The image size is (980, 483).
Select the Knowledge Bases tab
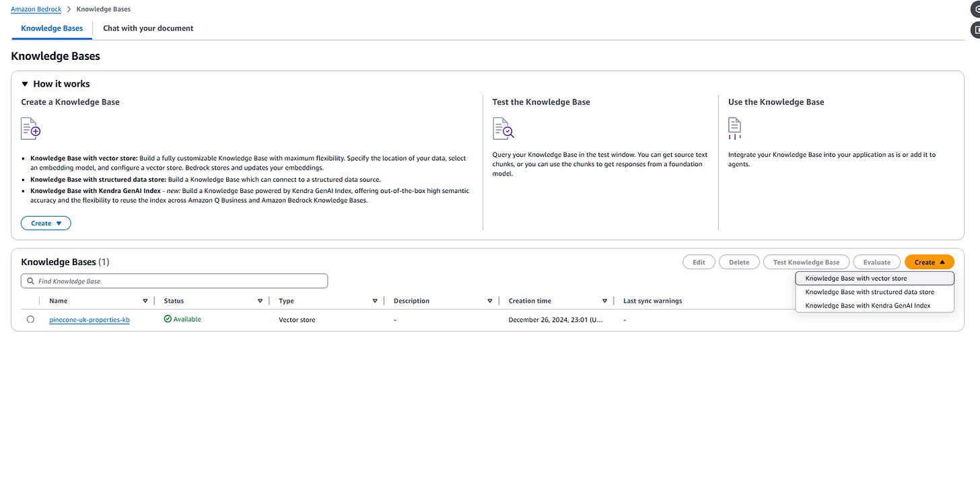point(52,28)
